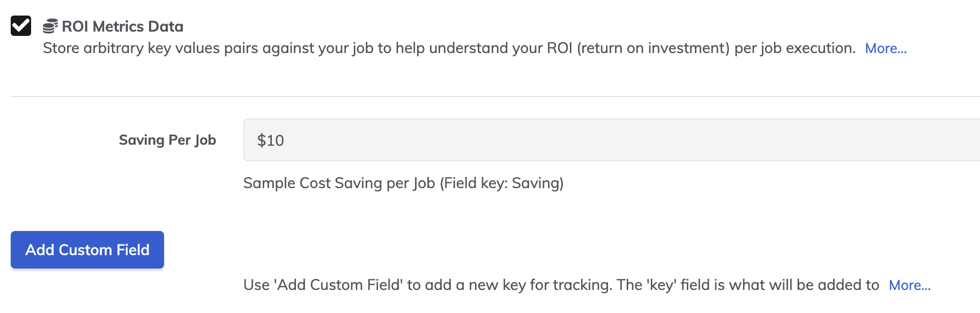Click the coins icon beside ROI Metrics Data
The height and width of the screenshot is (313, 980).
tap(51, 24)
